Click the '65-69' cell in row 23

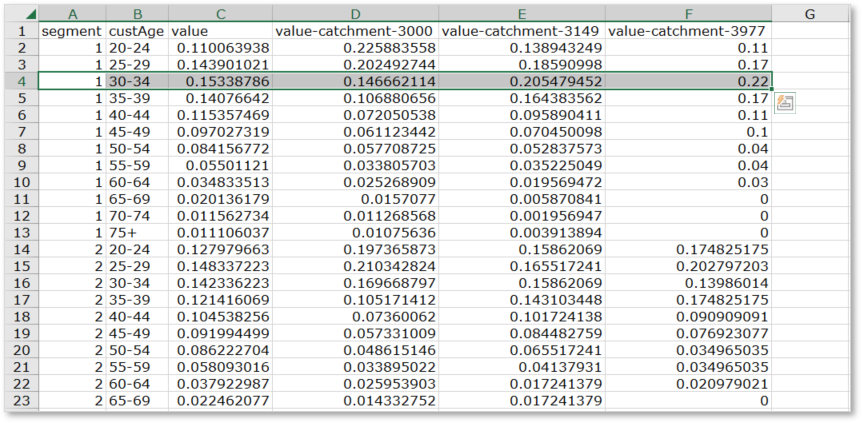(x=136, y=402)
